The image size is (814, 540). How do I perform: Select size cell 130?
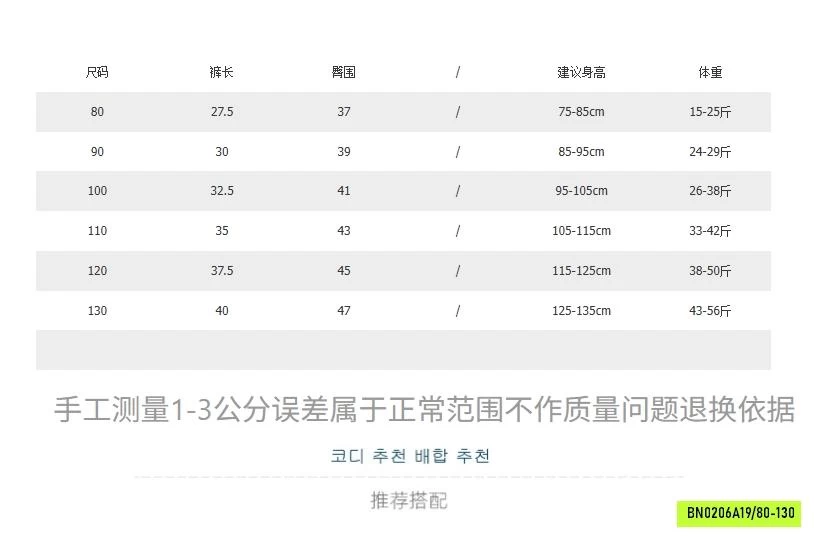tap(97, 310)
